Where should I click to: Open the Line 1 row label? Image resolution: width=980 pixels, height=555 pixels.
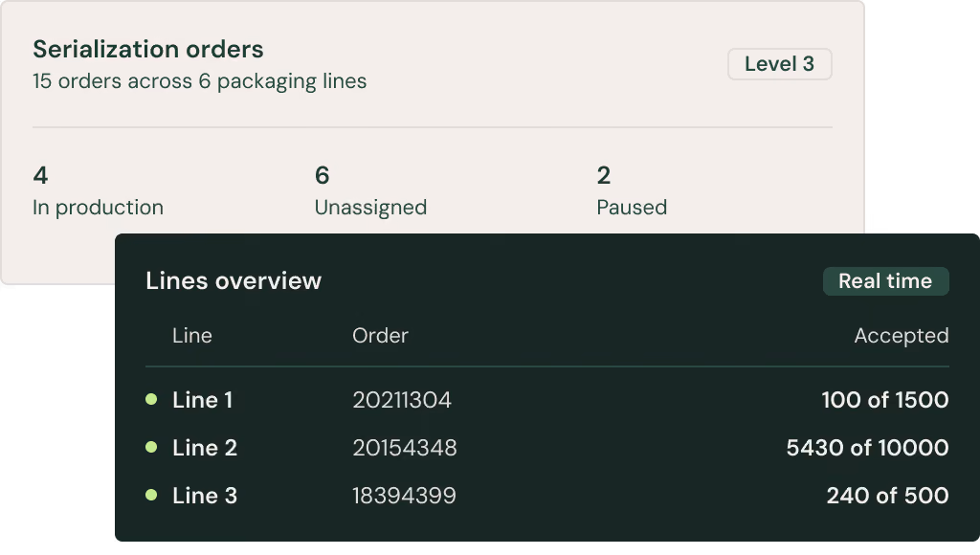tap(203, 400)
